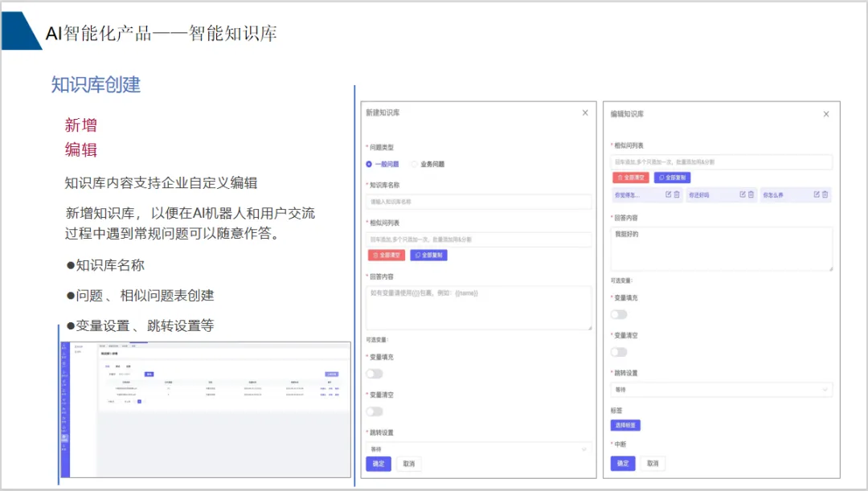The image size is (868, 491).
Task: Click the knowledge-base list page thumbnail
Action: (x=206, y=410)
